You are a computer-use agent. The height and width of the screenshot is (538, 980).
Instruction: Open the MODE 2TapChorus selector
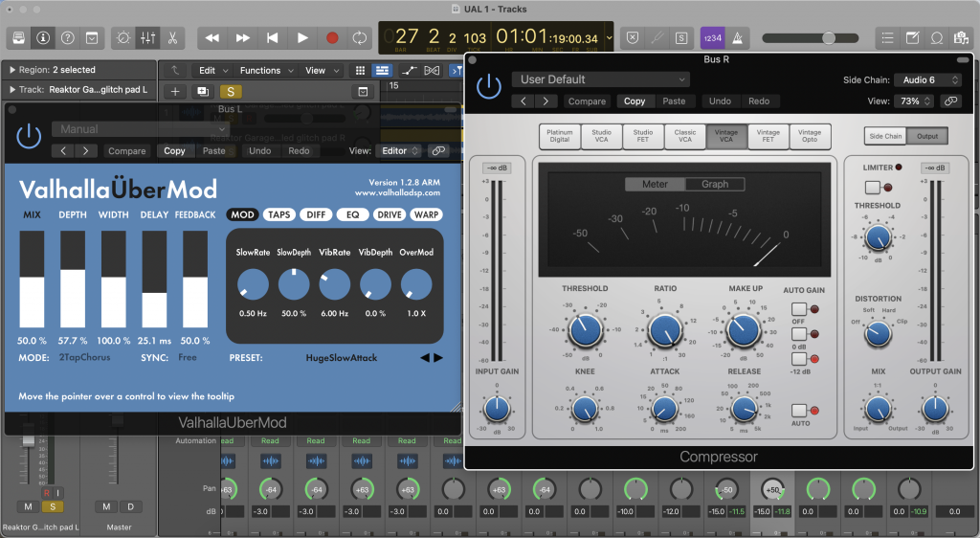tap(84, 357)
